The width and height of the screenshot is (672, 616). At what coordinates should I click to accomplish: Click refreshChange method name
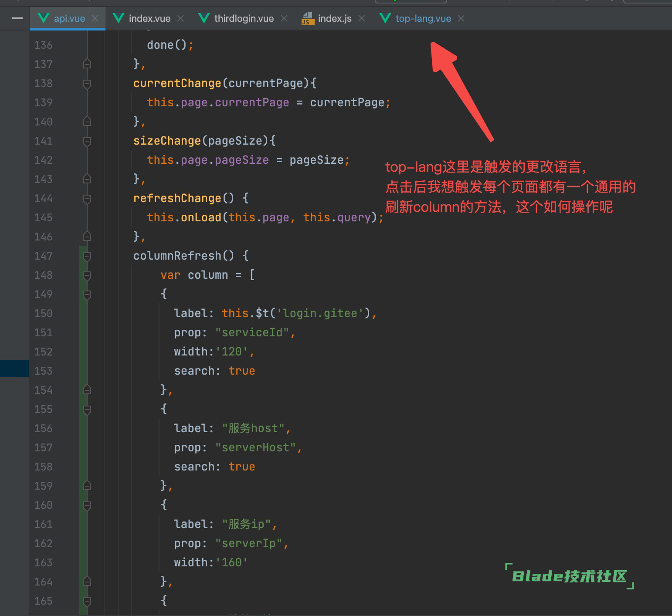[177, 198]
